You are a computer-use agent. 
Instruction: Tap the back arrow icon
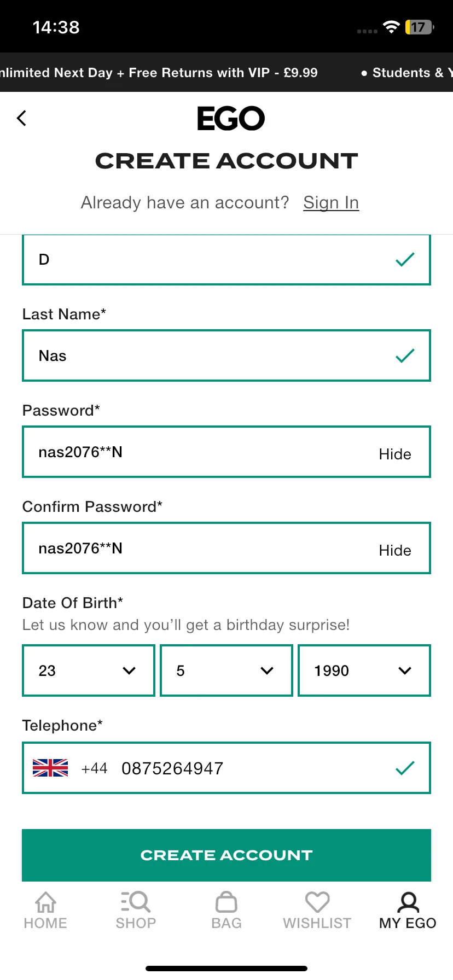point(22,118)
